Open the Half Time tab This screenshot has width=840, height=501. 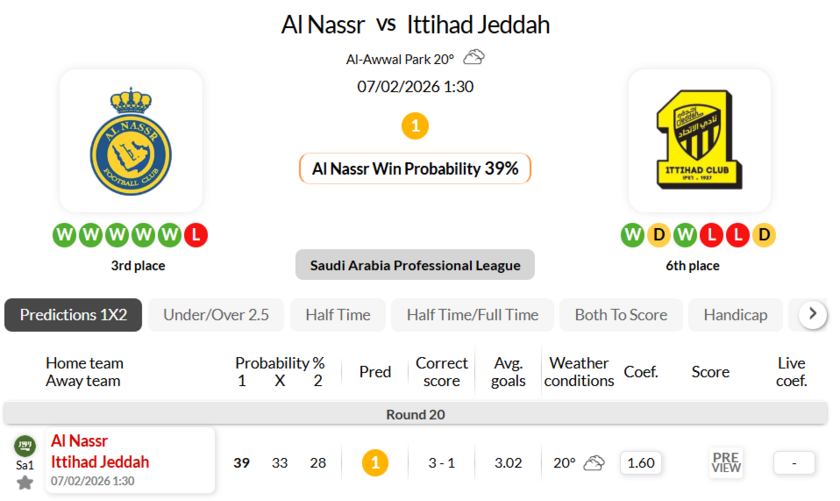point(338,314)
